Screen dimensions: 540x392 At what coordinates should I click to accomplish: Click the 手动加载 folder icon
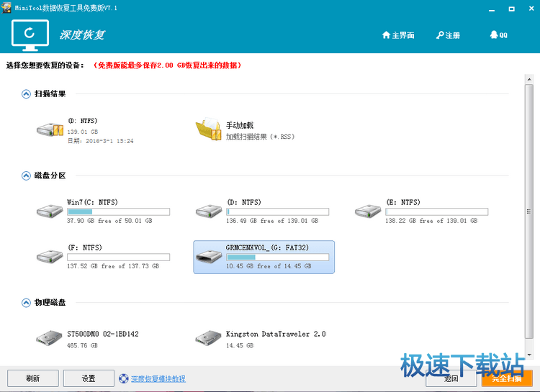click(208, 129)
